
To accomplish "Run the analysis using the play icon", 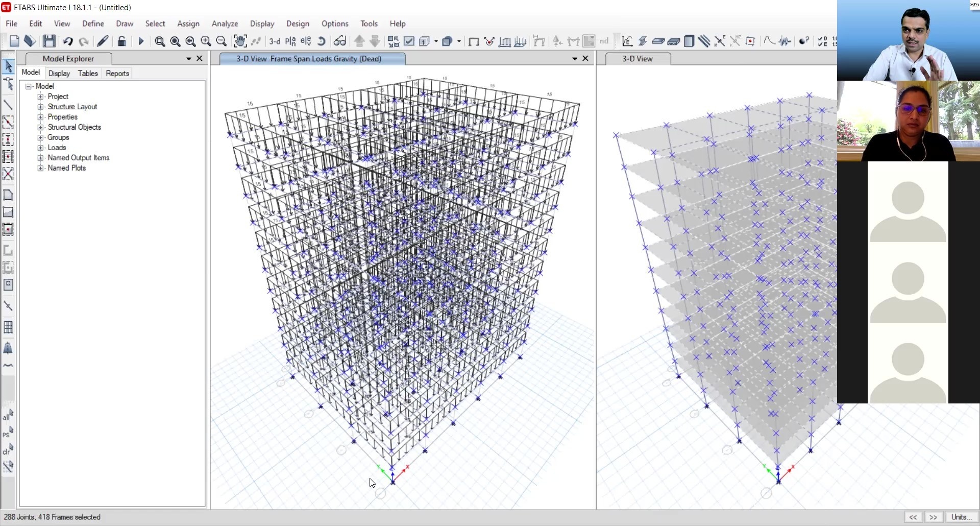I will 141,41.
